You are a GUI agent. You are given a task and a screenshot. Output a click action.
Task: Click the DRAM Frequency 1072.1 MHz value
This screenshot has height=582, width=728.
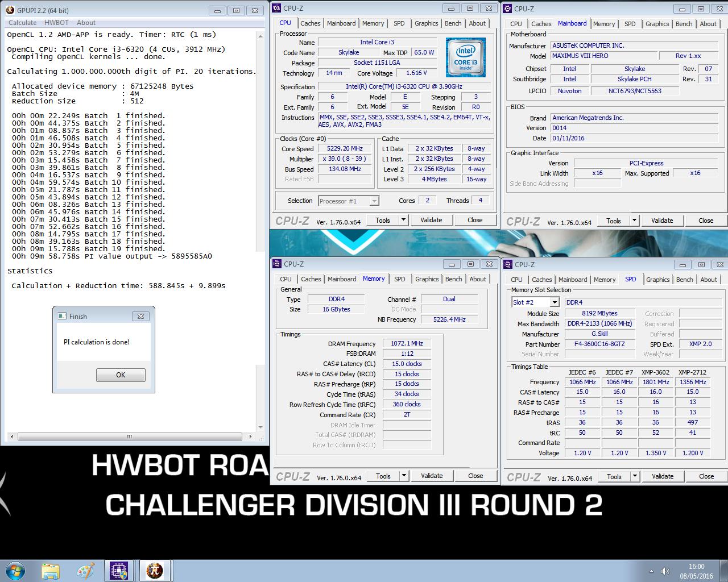pos(407,343)
